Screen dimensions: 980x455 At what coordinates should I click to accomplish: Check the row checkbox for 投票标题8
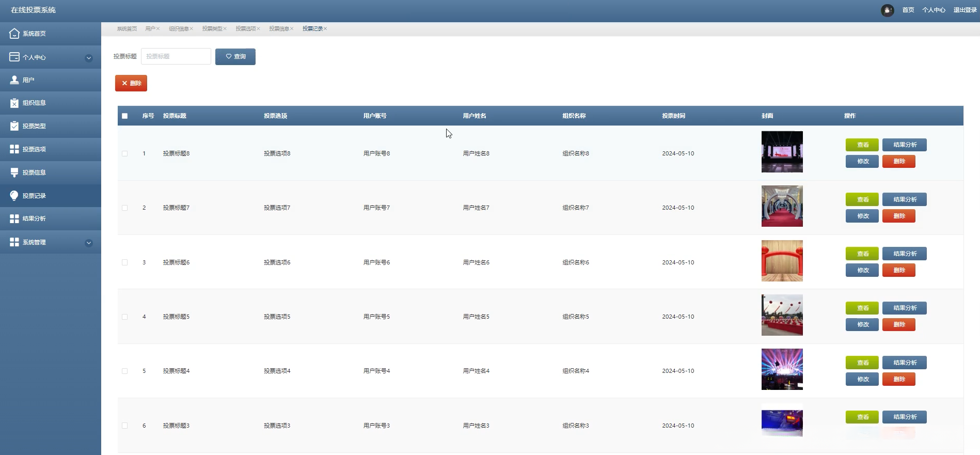tap(124, 153)
